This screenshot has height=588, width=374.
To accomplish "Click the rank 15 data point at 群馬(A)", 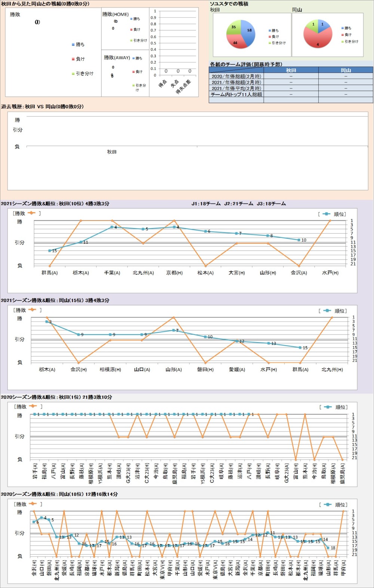I will [49, 251].
